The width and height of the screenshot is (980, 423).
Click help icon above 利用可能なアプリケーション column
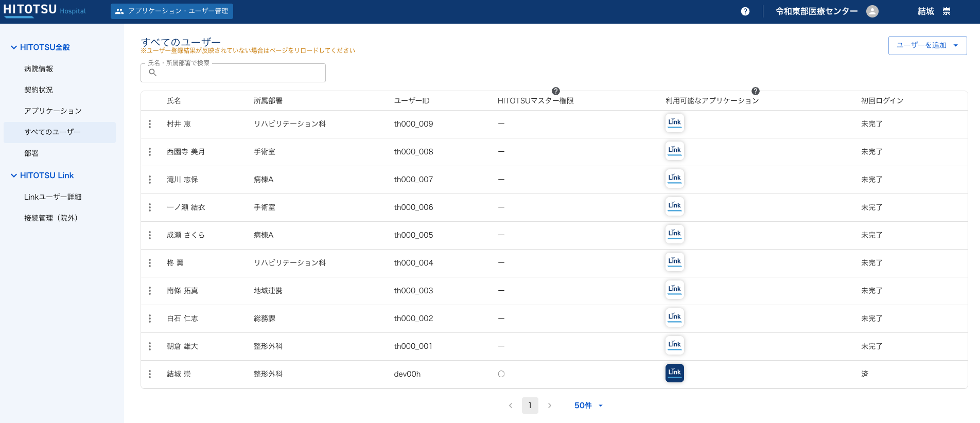[755, 91]
